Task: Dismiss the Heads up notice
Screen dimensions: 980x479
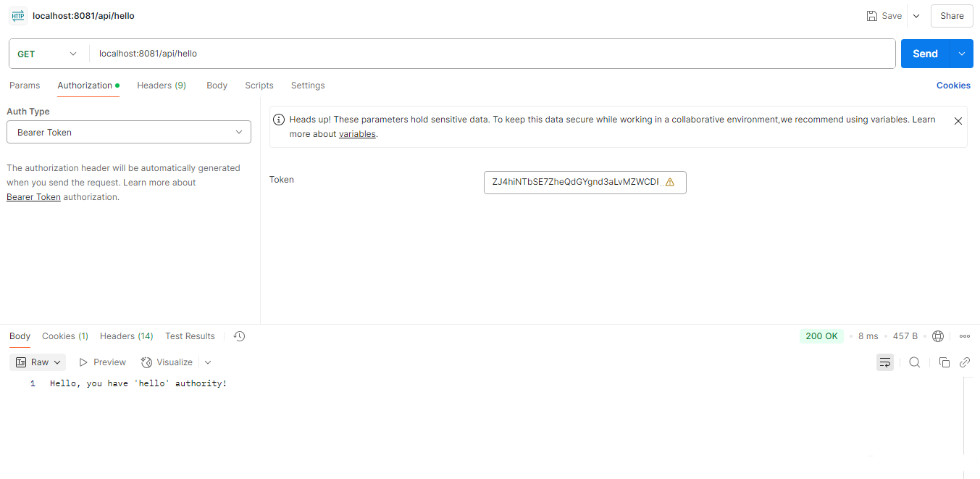Action: 958,121
